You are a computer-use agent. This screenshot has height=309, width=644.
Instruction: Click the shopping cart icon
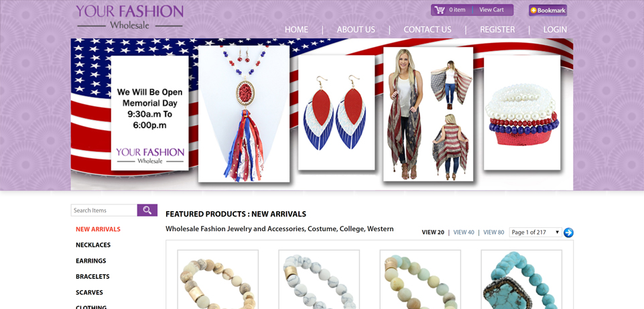click(x=440, y=10)
